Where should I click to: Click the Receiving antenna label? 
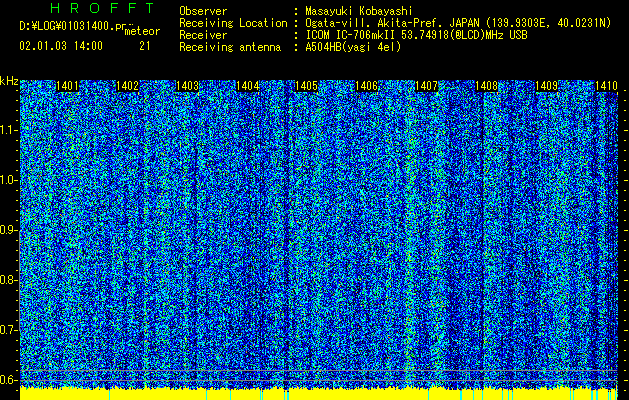[x=230, y=47]
